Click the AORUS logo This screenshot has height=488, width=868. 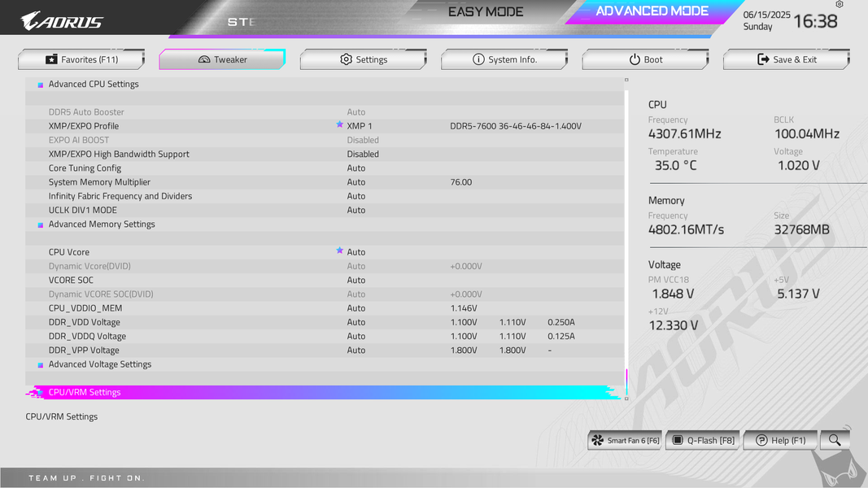62,20
